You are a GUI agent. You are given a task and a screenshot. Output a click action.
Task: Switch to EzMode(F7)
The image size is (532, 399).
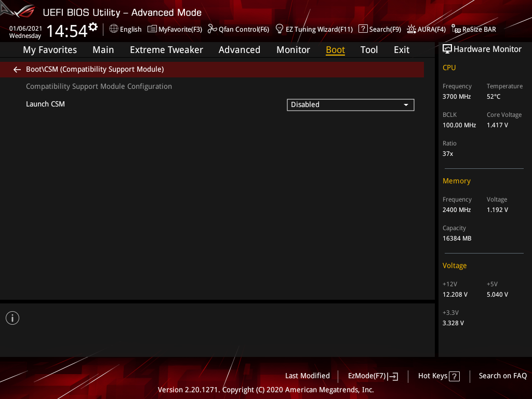click(373, 376)
